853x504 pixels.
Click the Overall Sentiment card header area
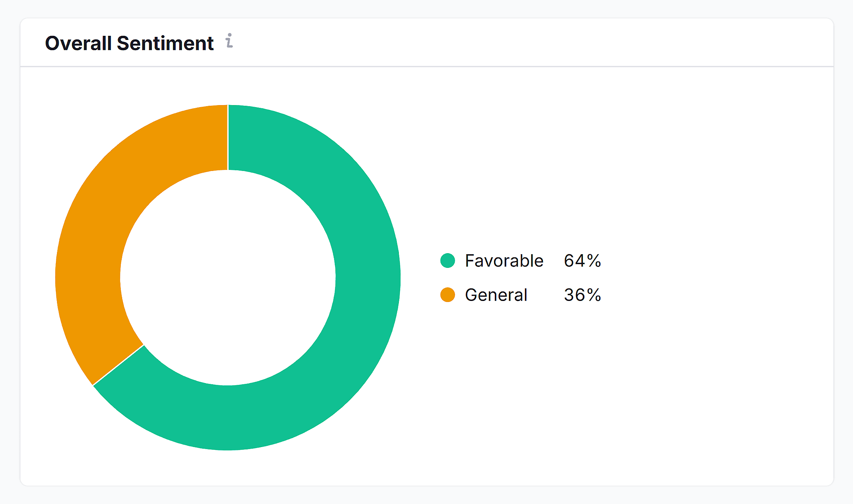(409, 42)
